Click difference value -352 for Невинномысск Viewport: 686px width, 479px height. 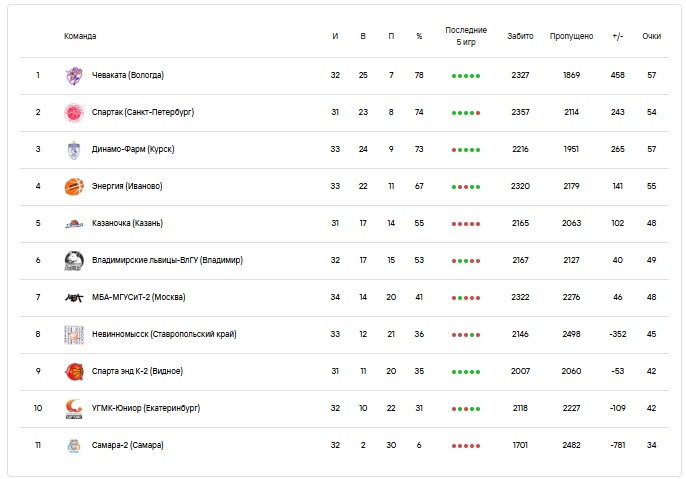tap(617, 334)
